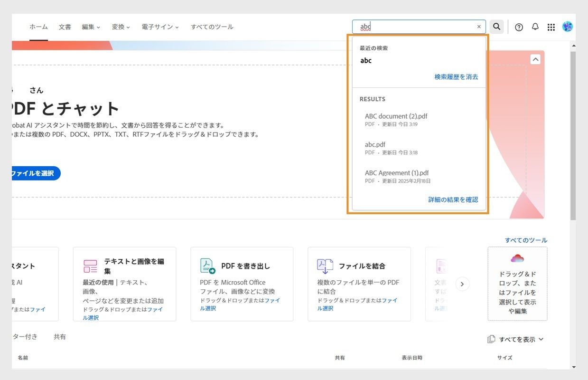This screenshot has width=588, height=380.
Task: Open the 文書 menu
Action: (65, 27)
